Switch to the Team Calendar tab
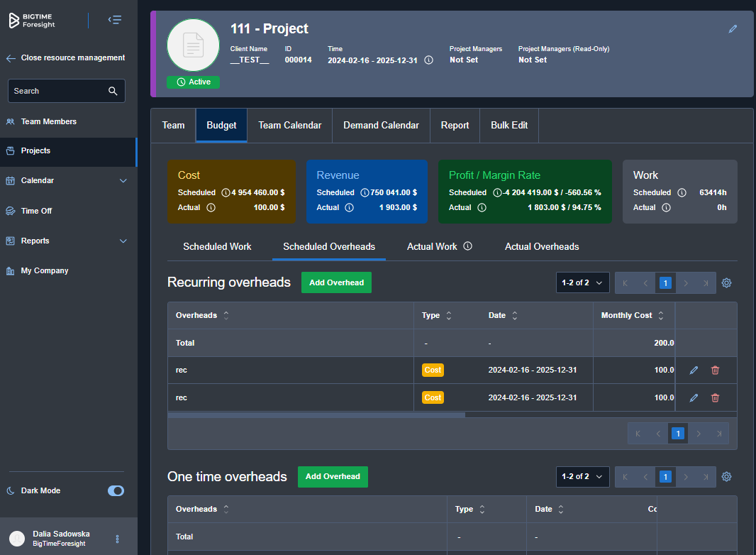756x555 pixels. (289, 126)
